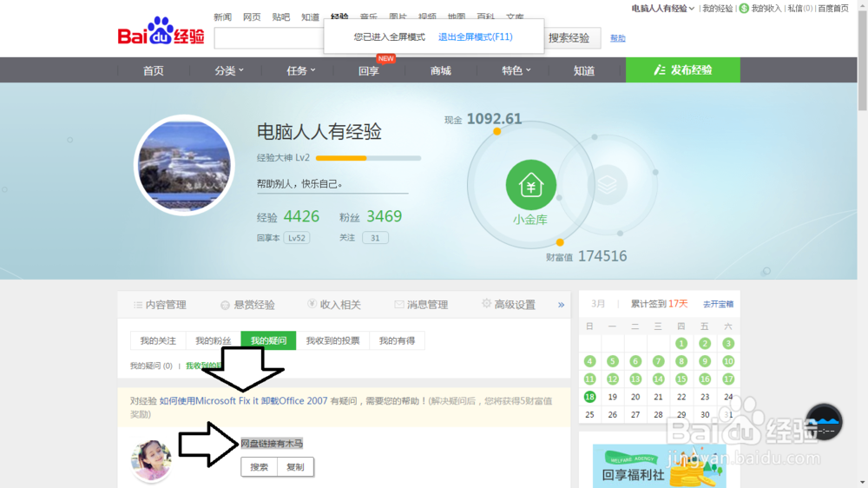Click the questioner's girl avatar
868x488 pixels.
pos(151,459)
